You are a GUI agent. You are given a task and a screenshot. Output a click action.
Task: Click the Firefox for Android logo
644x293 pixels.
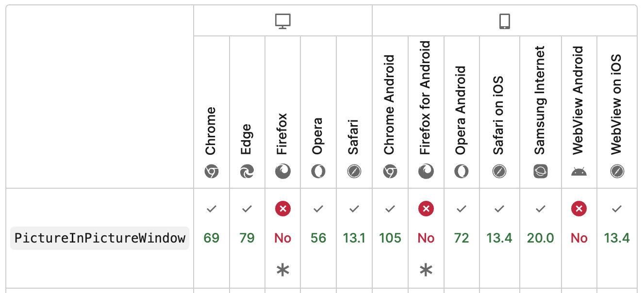click(x=426, y=171)
